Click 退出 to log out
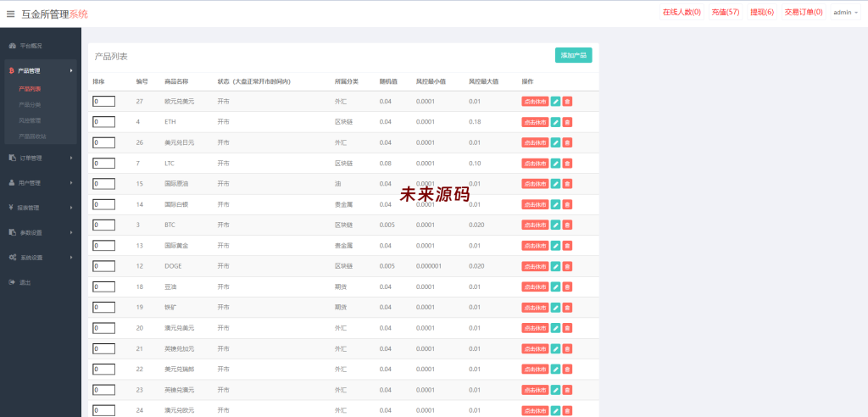 25,282
